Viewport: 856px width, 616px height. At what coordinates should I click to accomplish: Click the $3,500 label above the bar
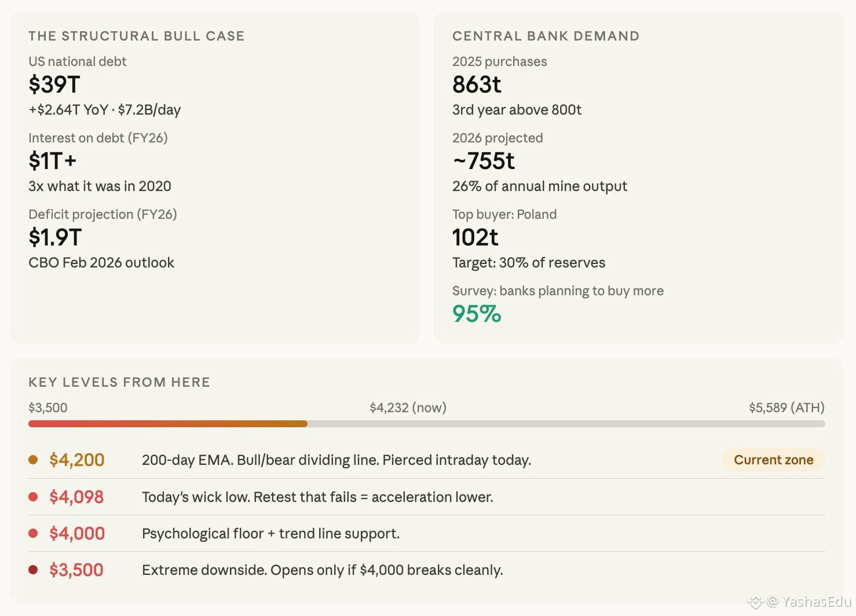pyautogui.click(x=48, y=408)
